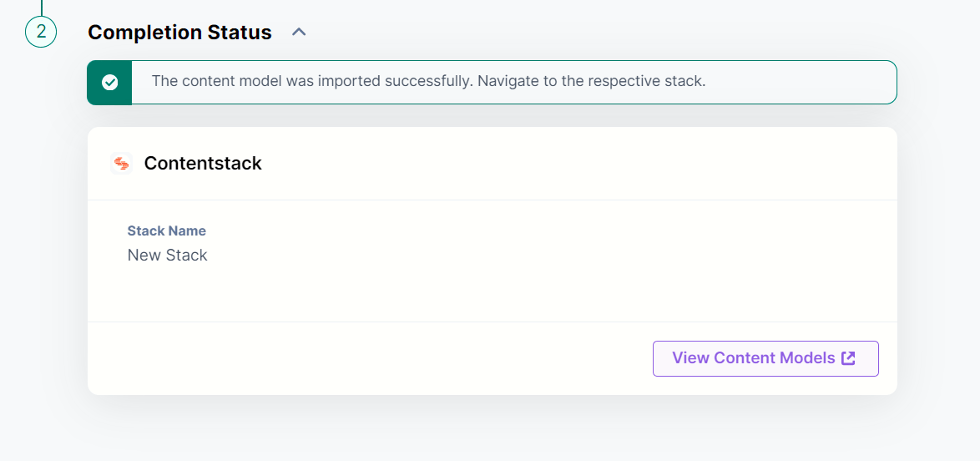Click the word 'Models' in the purple button
This screenshot has height=461, width=980.
click(x=808, y=358)
